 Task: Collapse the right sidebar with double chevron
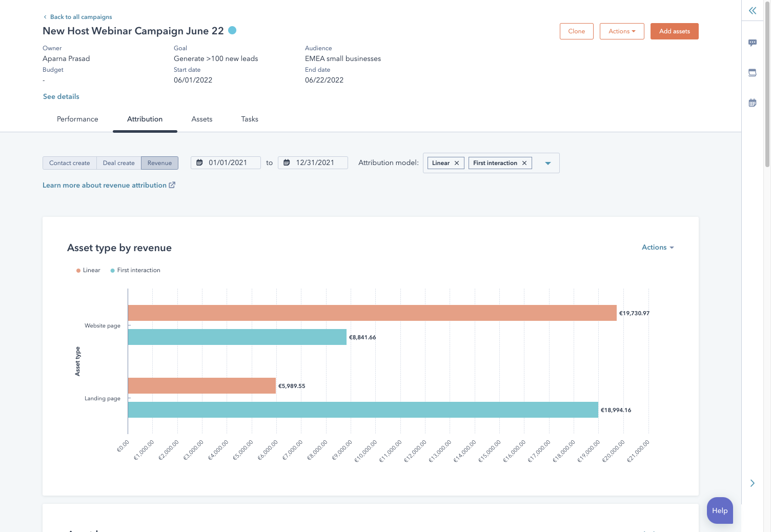pos(752,11)
